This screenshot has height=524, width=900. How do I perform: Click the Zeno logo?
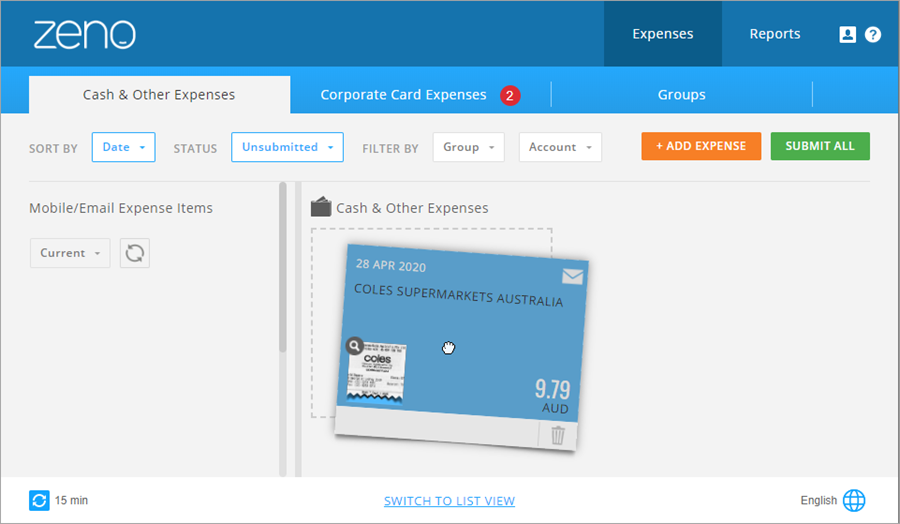[84, 34]
